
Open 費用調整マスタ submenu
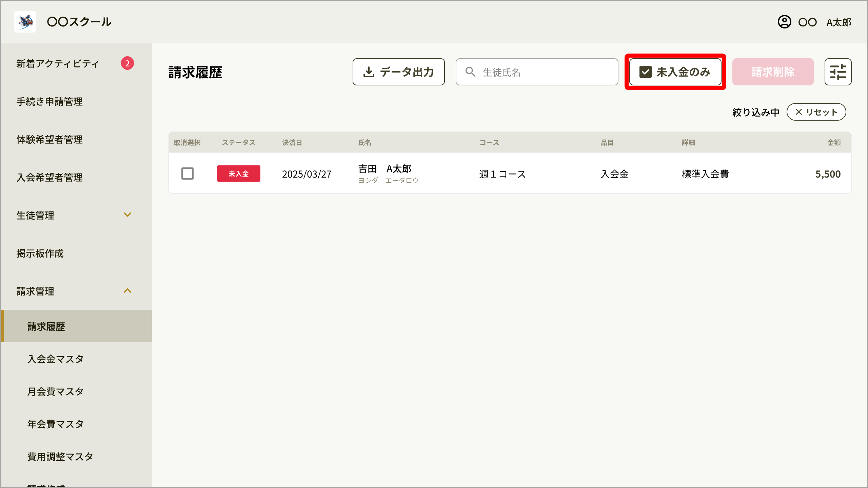coord(60,456)
